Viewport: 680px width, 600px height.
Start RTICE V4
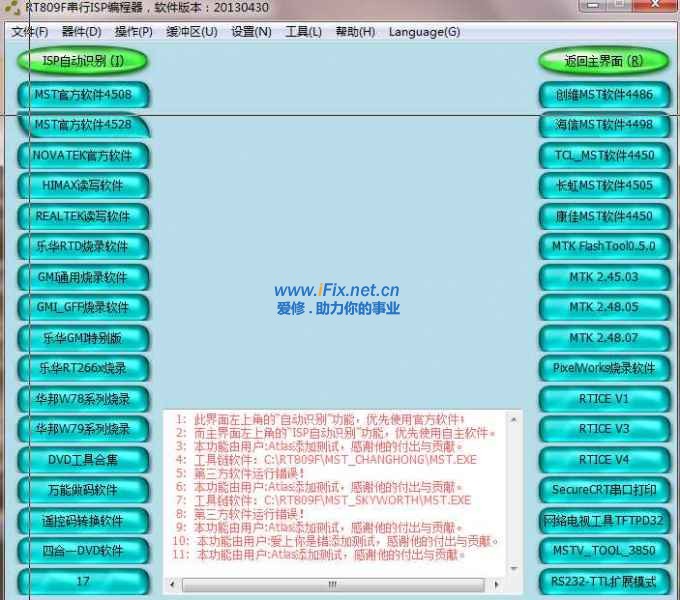[604, 460]
